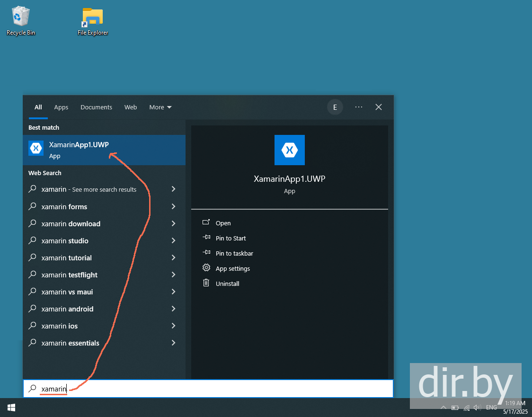Click the xamarin search input field
Image resolution: width=532 pixels, height=417 pixels.
pos(208,389)
